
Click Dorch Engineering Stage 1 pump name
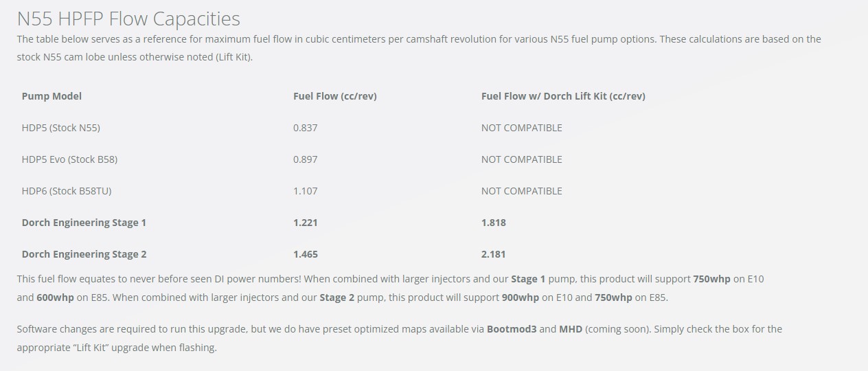click(84, 223)
